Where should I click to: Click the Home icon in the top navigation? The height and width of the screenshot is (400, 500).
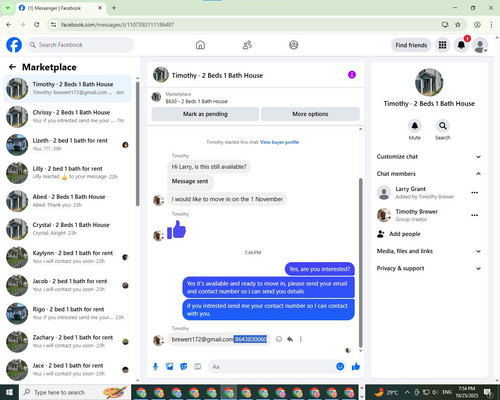(x=200, y=45)
